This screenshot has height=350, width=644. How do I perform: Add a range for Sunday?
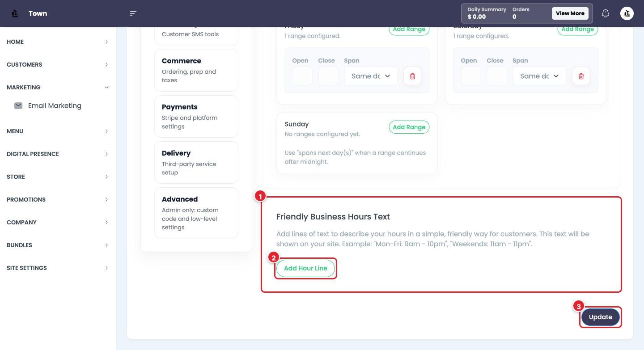tap(409, 127)
